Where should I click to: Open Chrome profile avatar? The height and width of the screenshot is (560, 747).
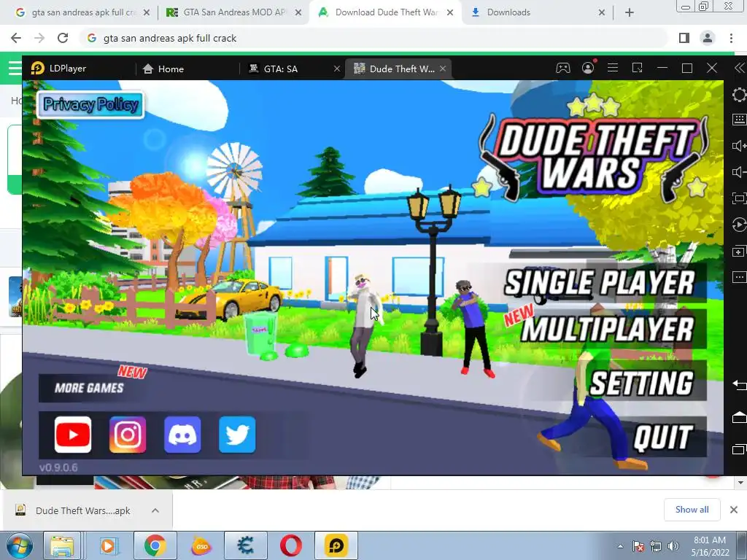[708, 38]
